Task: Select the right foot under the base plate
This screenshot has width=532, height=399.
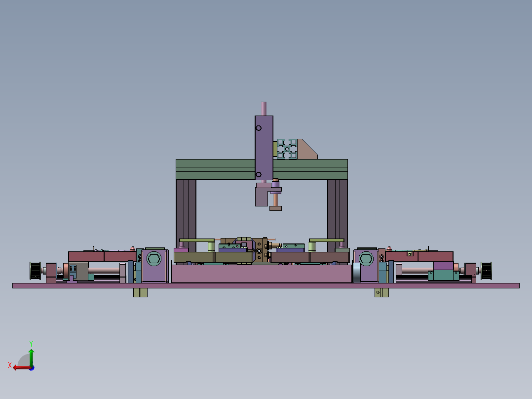Action: (x=381, y=292)
